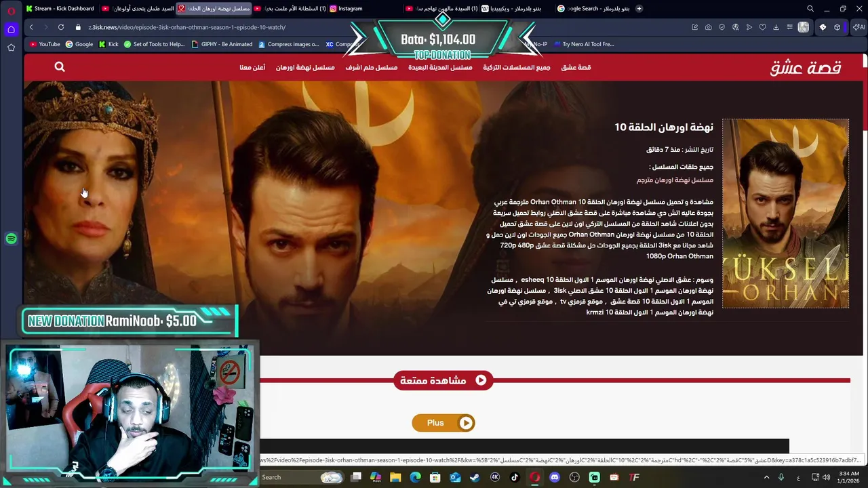Open جميع المسلسلات التركية menu item
Screen dimensions: 868x488
pos(517,67)
